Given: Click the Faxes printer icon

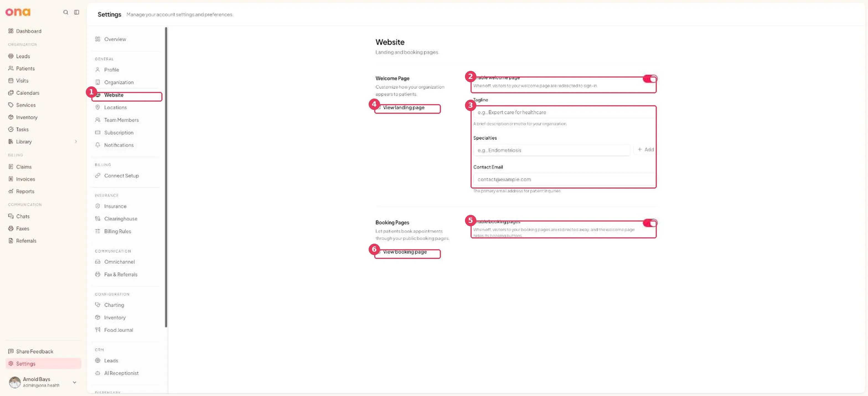Looking at the screenshot, I should [11, 228].
